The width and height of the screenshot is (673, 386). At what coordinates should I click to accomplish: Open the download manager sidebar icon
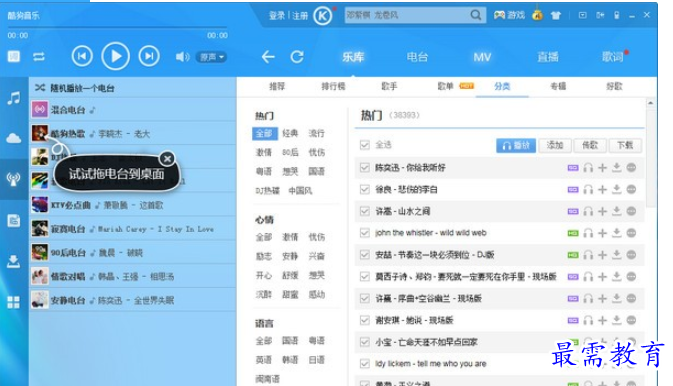[14, 261]
